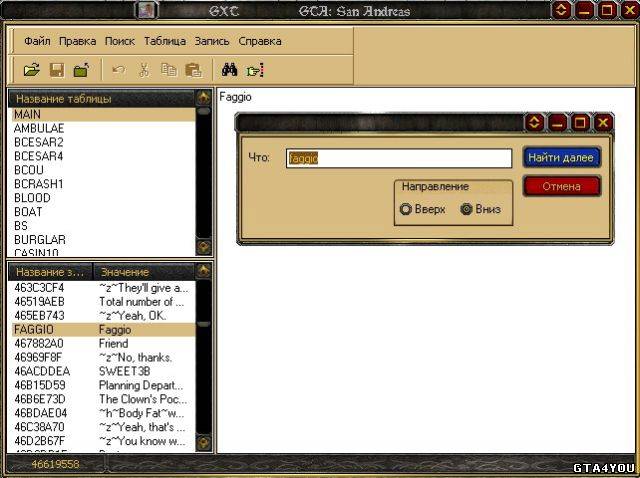Open the Файл menu

point(37,41)
